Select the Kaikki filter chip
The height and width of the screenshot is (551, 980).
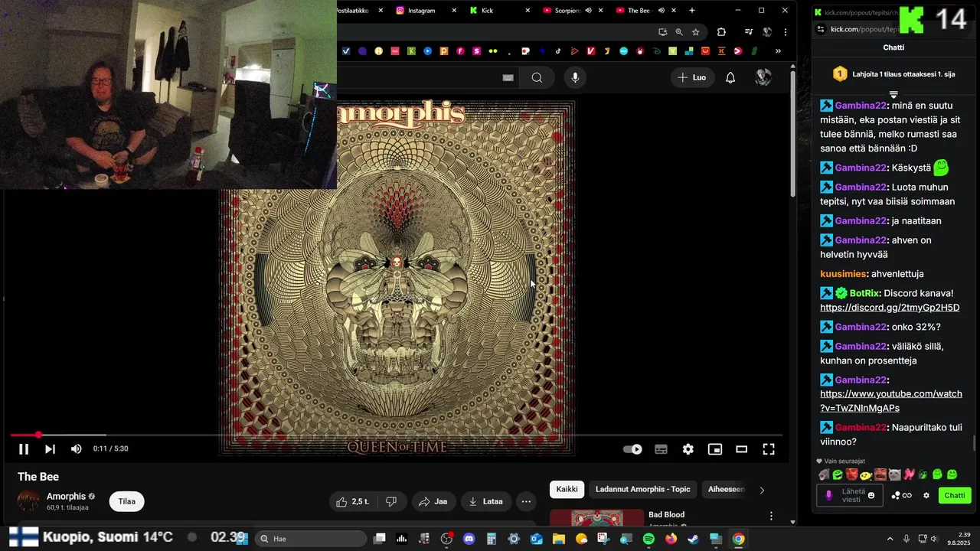click(x=567, y=489)
